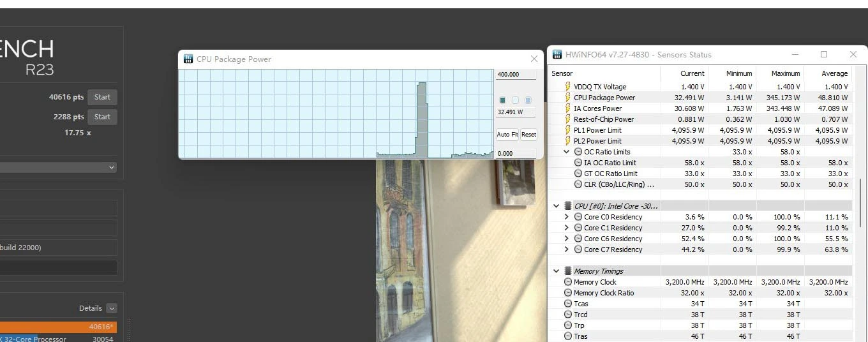Image resolution: width=868 pixels, height=342 pixels.
Task: Click the clock icon beside Core C7 Residency
Action: (x=578, y=249)
